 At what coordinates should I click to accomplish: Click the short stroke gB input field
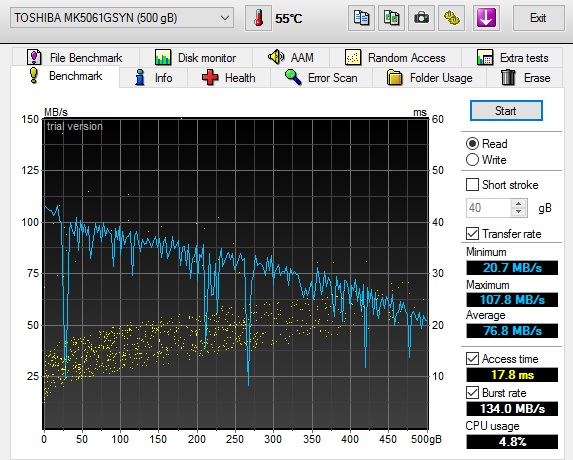pyautogui.click(x=488, y=208)
